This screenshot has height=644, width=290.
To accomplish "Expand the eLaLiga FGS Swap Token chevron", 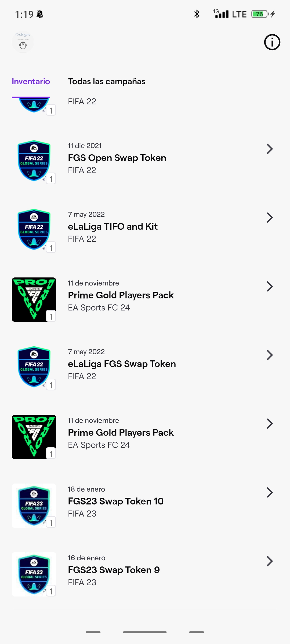I will (270, 355).
